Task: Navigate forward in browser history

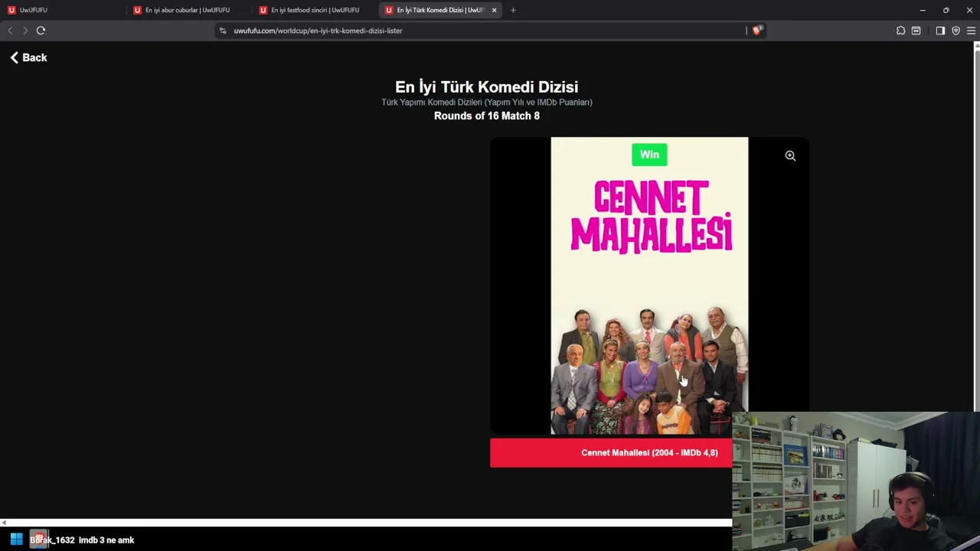Action: click(x=25, y=31)
